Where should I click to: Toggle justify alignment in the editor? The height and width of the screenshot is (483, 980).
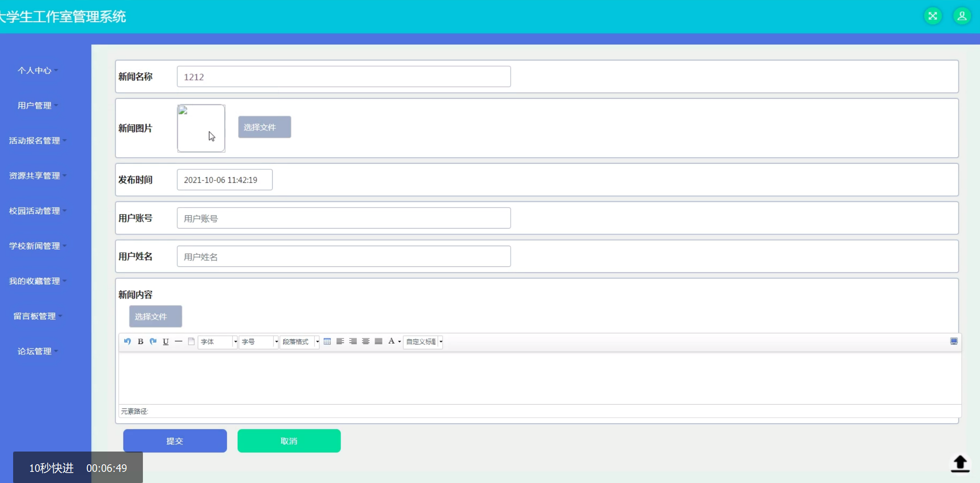[379, 341]
